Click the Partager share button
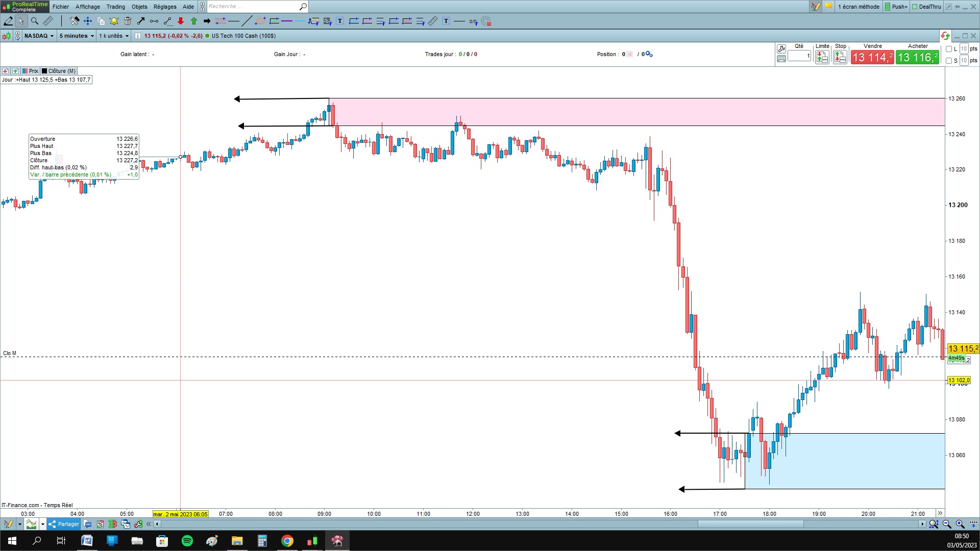Viewport: 980px width, 551px height. point(64,524)
